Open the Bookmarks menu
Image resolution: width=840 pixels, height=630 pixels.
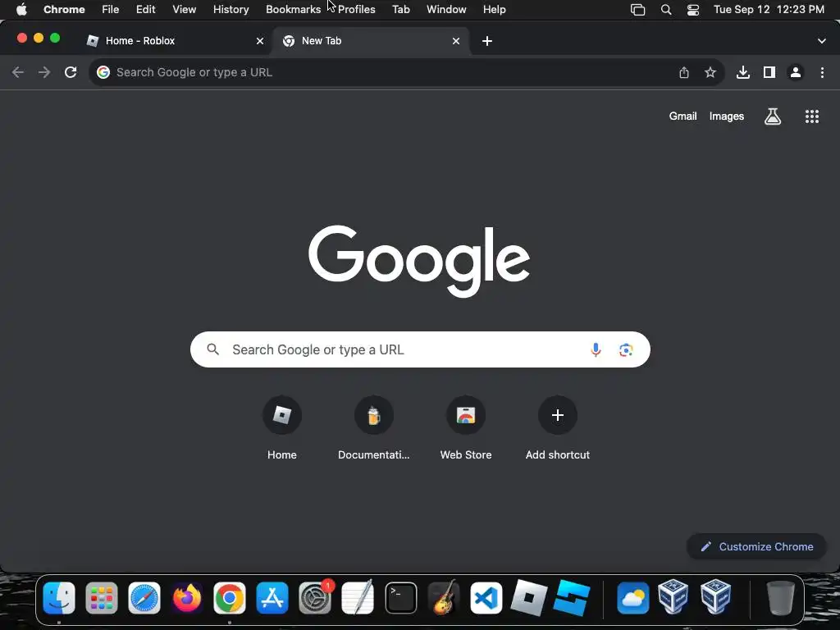293,10
